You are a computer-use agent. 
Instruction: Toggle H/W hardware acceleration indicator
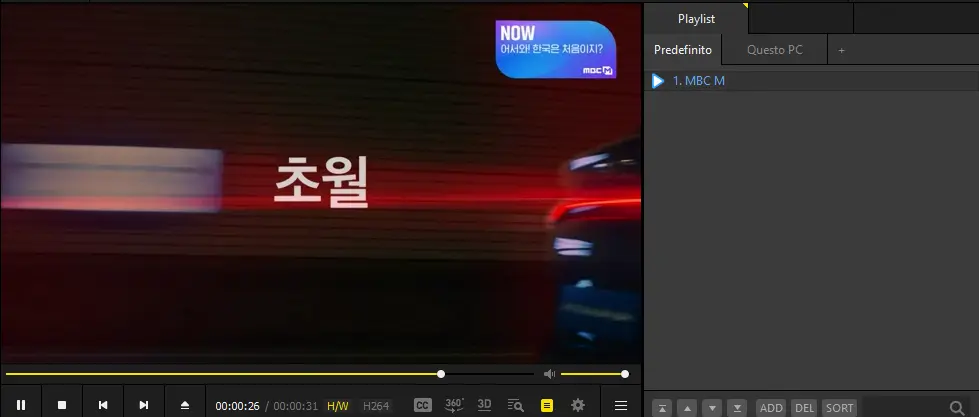(x=338, y=406)
